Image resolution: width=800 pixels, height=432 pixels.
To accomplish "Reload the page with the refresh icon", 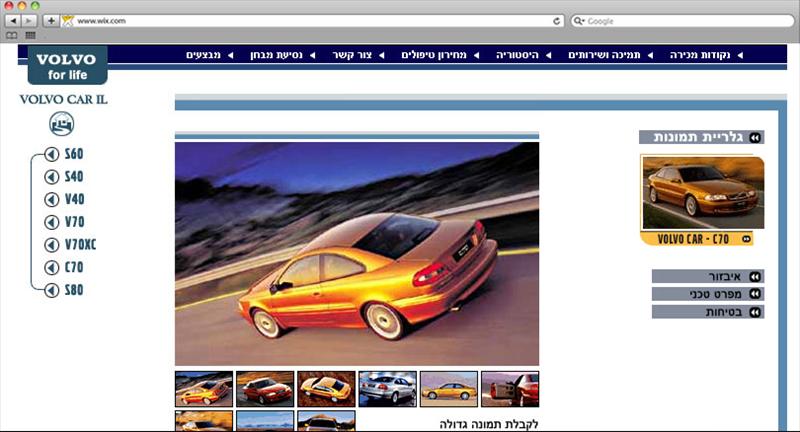I will (x=556, y=21).
